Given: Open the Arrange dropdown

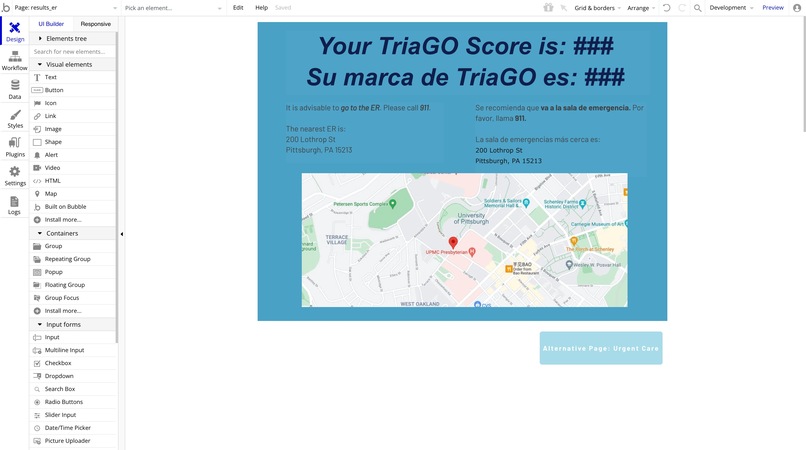Looking at the screenshot, I should (x=641, y=8).
